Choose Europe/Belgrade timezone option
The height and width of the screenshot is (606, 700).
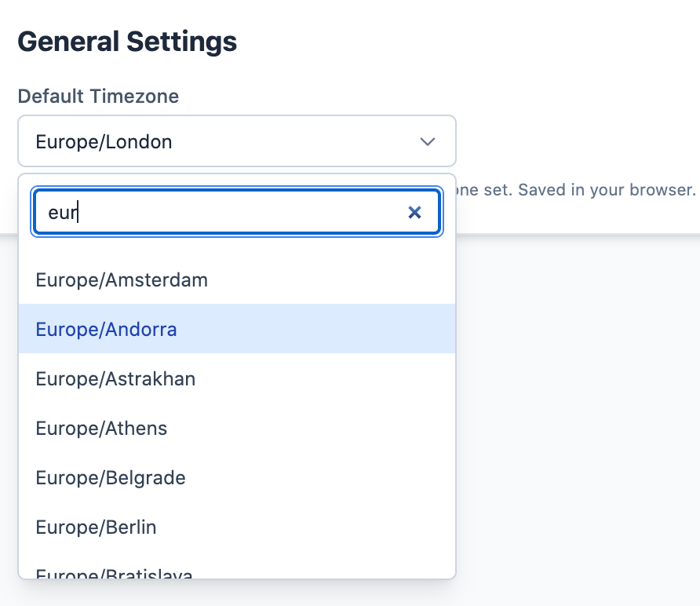(x=110, y=477)
